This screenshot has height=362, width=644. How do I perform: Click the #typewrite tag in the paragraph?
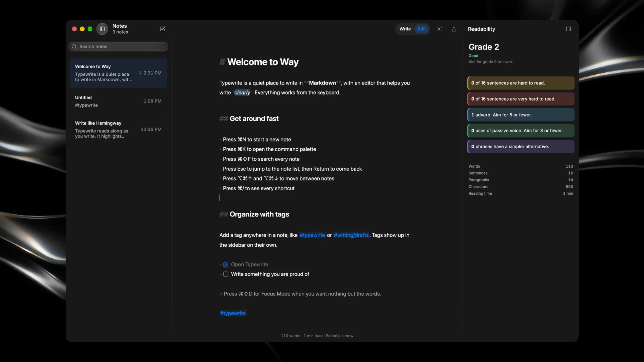click(312, 235)
